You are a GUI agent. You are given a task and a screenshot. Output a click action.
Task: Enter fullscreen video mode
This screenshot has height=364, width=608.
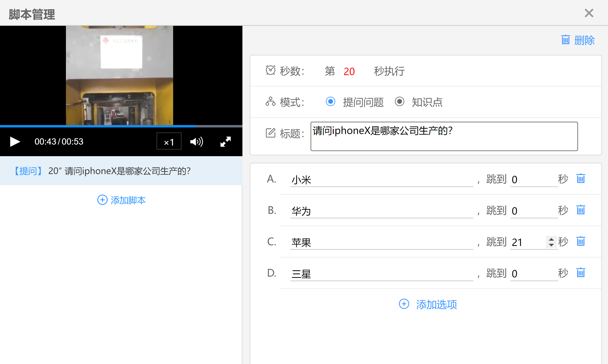[x=226, y=142]
